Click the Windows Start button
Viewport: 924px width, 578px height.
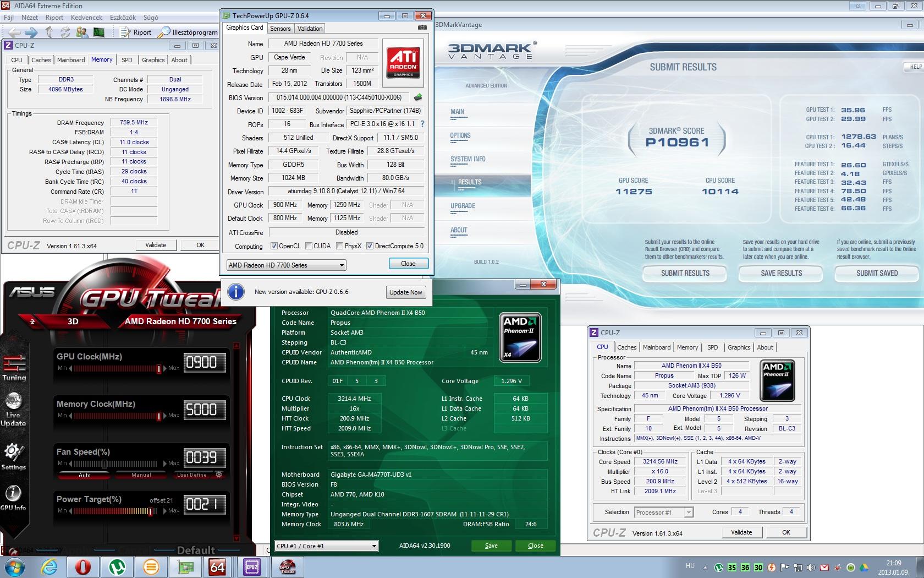click(14, 567)
